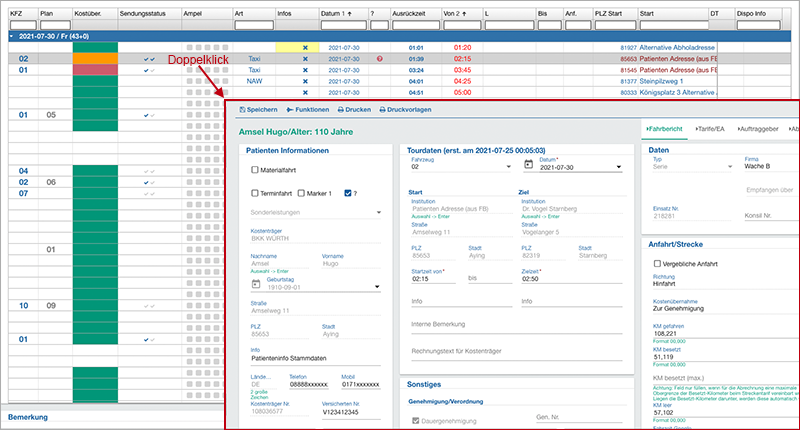Toggle the Terminfahrt checkbox

click(256, 192)
